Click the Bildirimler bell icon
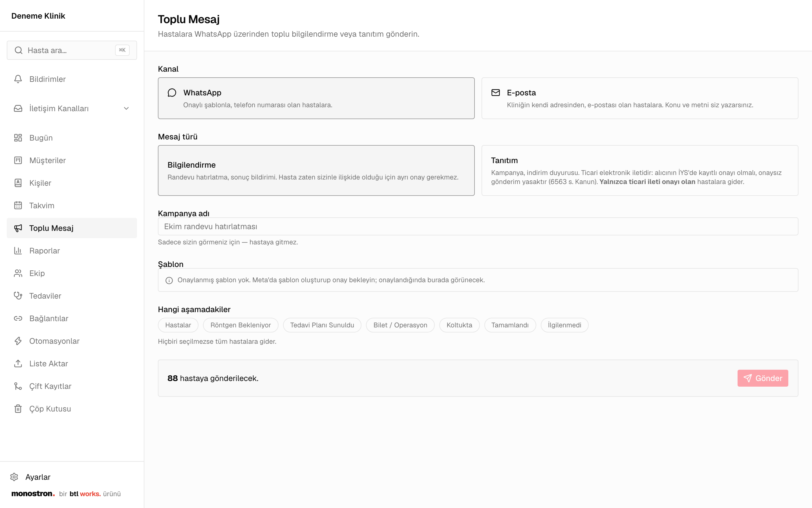The image size is (812, 508). 18,79
